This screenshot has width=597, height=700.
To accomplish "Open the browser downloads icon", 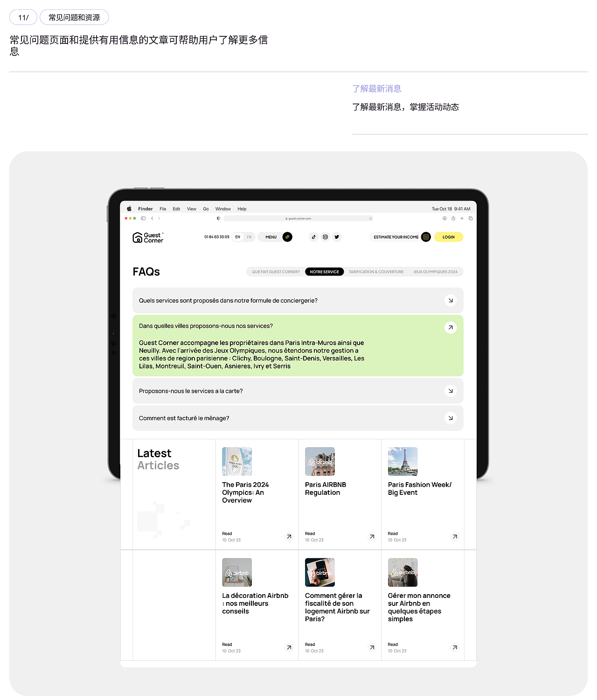I will pos(444,218).
